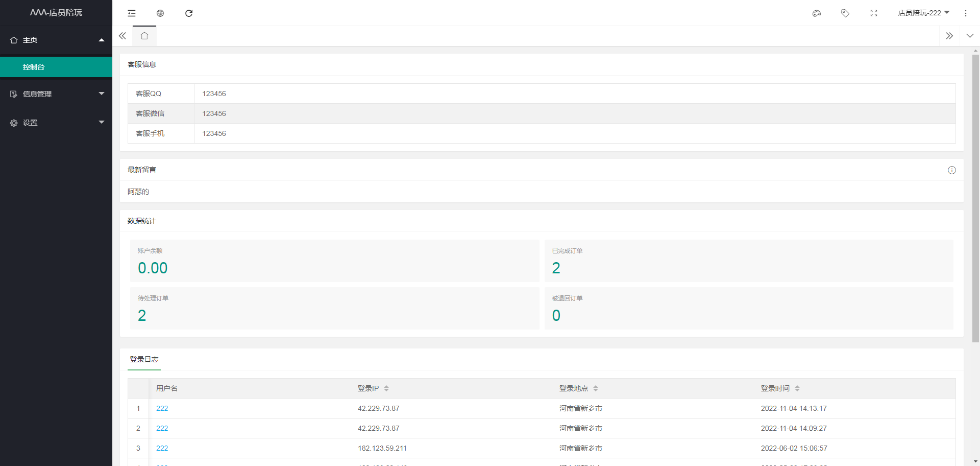Toggle fullscreen mode icon

tap(874, 13)
